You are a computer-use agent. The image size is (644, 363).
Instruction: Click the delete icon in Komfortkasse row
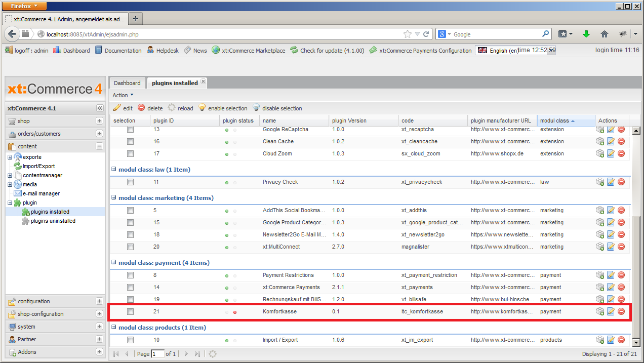[621, 311]
